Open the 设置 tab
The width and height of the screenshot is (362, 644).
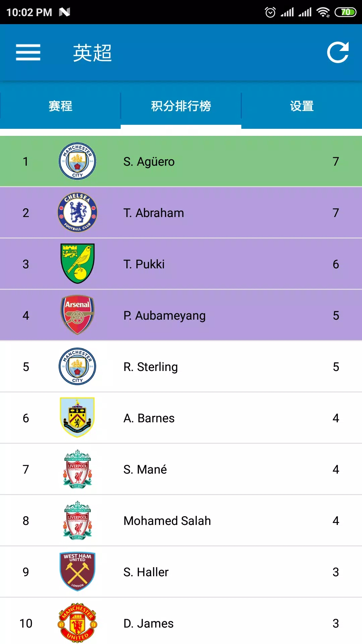[302, 106]
